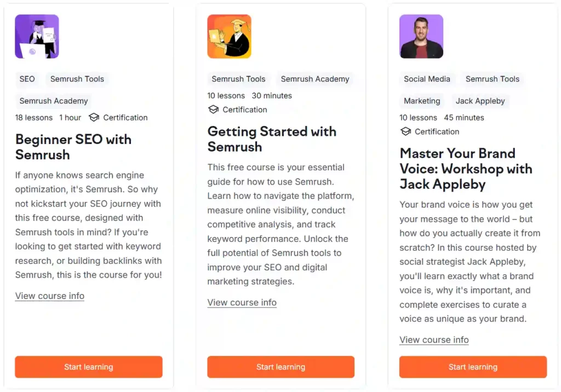Click the Semrush Academy tag under the SEO tag
561x392 pixels.
pyautogui.click(x=53, y=101)
